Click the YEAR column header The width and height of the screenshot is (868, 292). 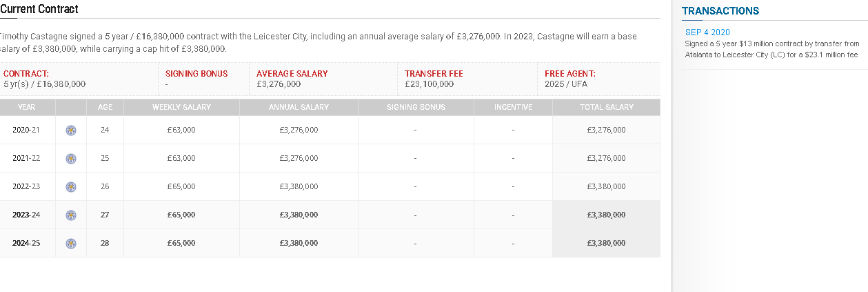click(27, 107)
